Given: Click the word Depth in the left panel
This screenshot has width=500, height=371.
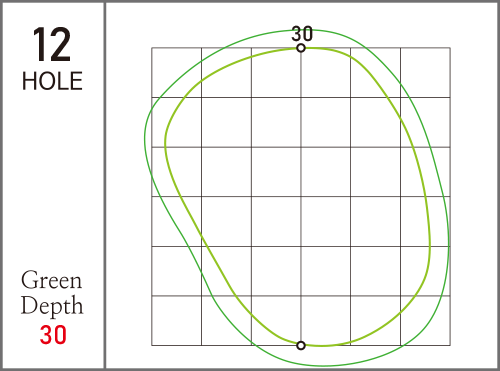Looking at the screenshot, I should click(52, 305).
